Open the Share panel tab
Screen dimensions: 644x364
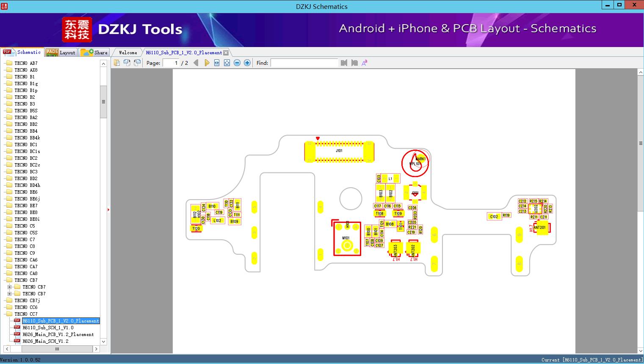[x=94, y=52]
